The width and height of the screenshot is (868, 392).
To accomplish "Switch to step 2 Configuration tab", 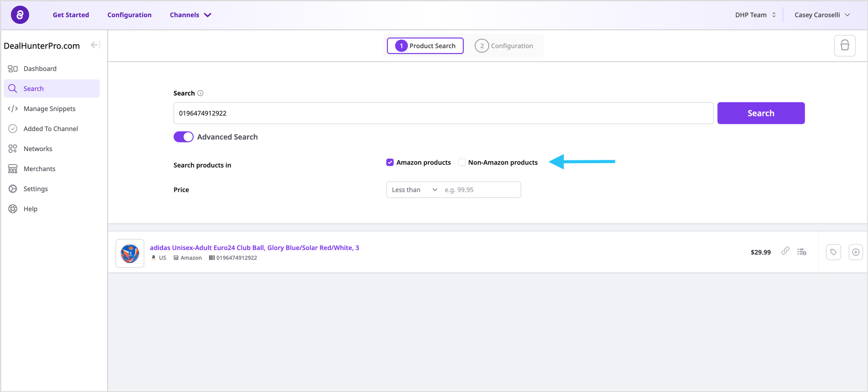I will (504, 46).
